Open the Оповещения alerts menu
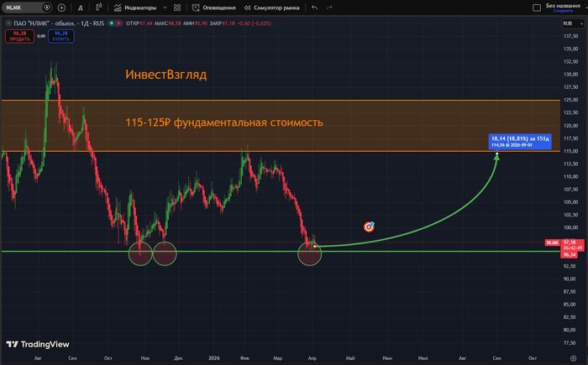The height and width of the screenshot is (365, 588). (213, 8)
